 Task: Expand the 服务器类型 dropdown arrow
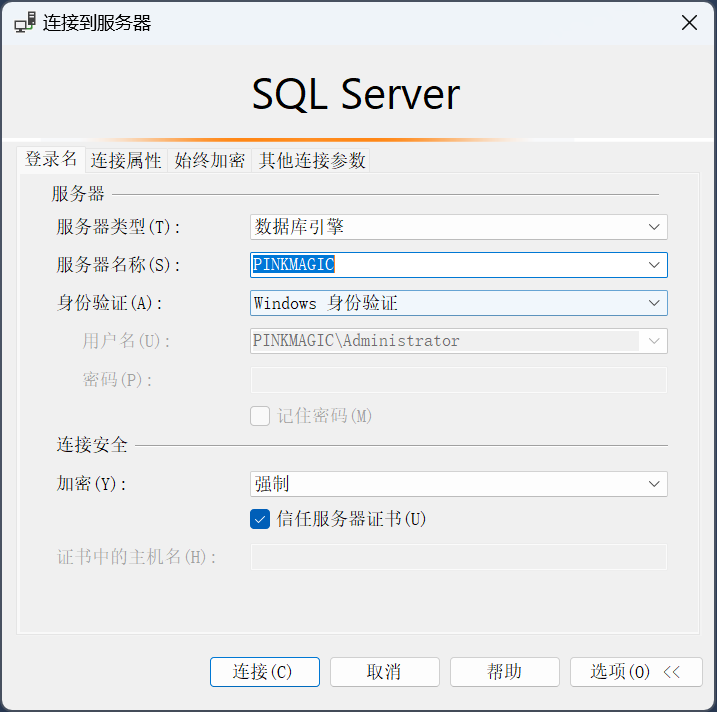[654, 227]
